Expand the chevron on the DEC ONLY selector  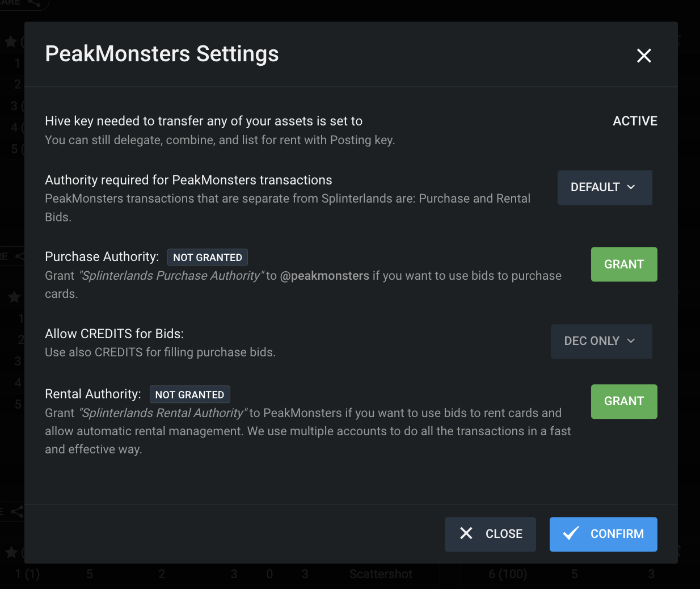tap(631, 341)
